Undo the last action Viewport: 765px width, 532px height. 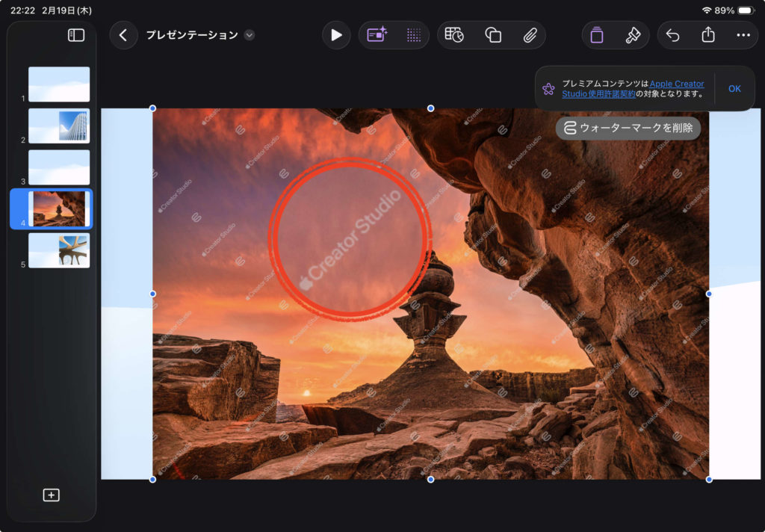point(672,35)
